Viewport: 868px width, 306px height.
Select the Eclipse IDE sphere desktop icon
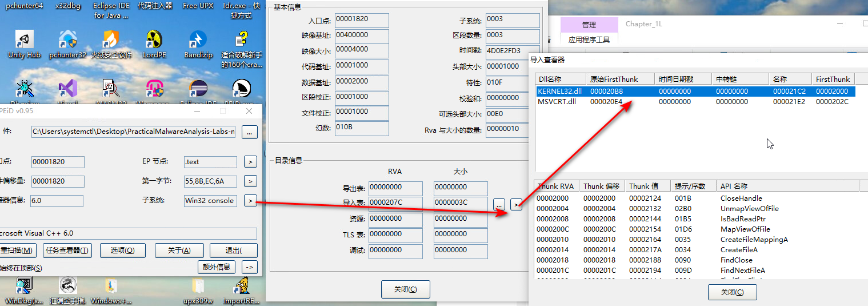click(x=198, y=89)
